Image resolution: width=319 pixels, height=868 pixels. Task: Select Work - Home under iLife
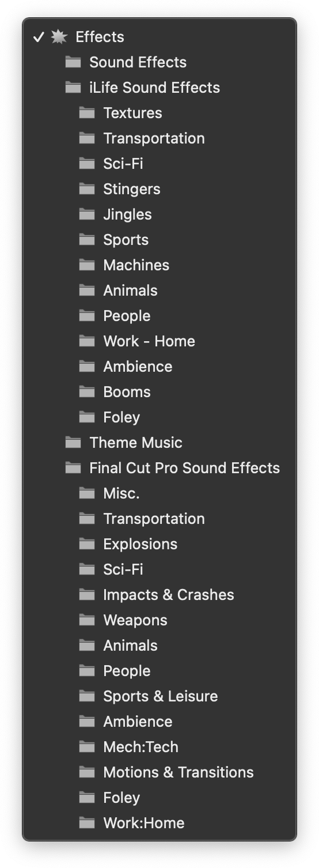[159, 341]
